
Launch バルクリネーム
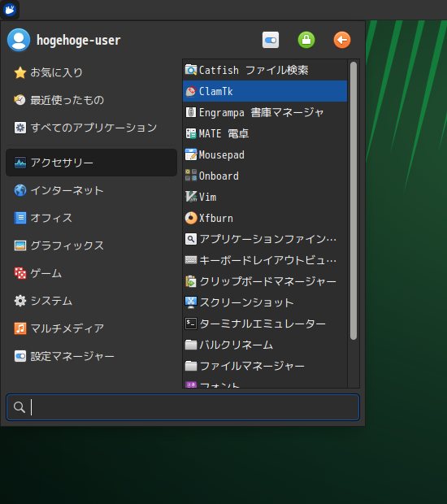(x=265, y=345)
